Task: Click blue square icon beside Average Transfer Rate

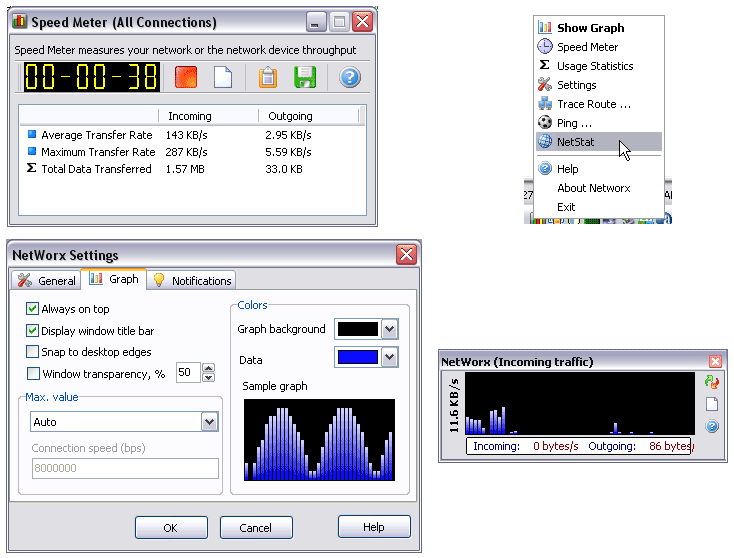Action: (x=32, y=135)
